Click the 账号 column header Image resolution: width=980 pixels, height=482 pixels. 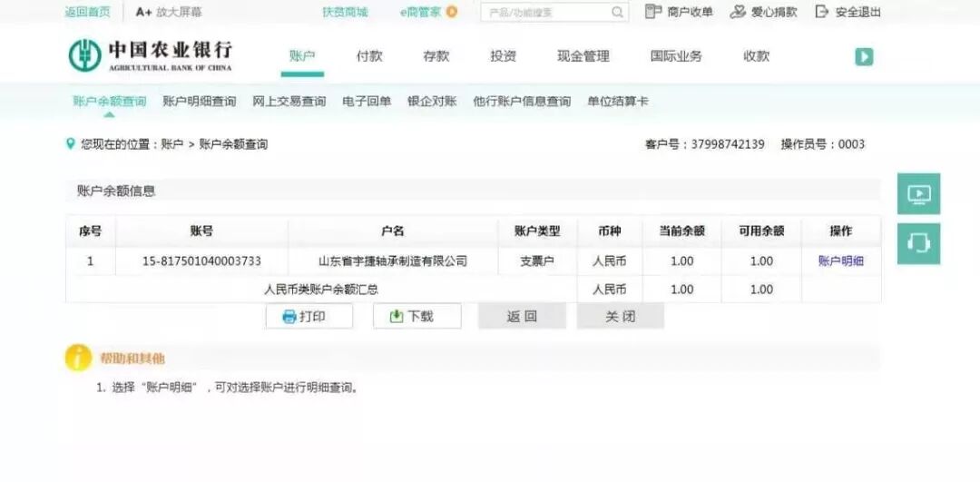pos(201,231)
